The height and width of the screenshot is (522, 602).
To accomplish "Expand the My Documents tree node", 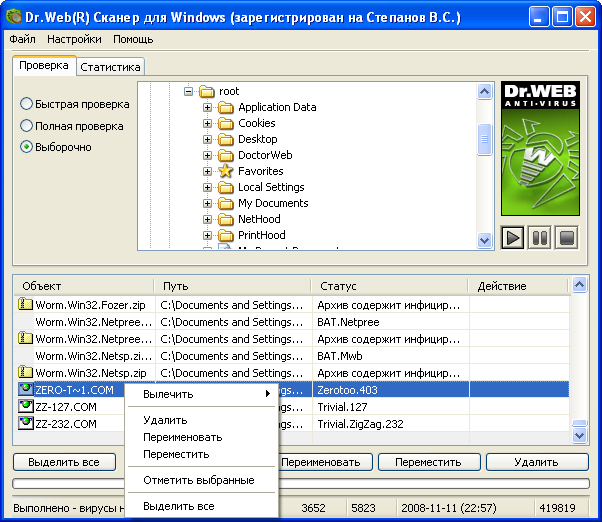I will [x=207, y=203].
